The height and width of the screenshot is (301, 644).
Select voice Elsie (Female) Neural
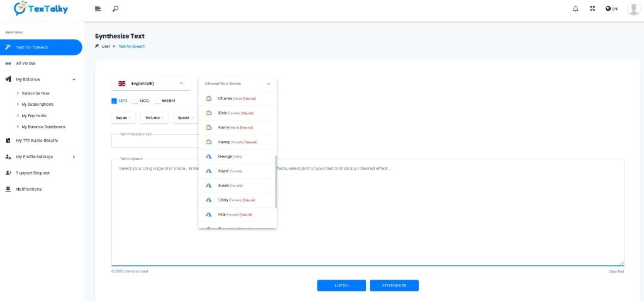[x=237, y=113]
